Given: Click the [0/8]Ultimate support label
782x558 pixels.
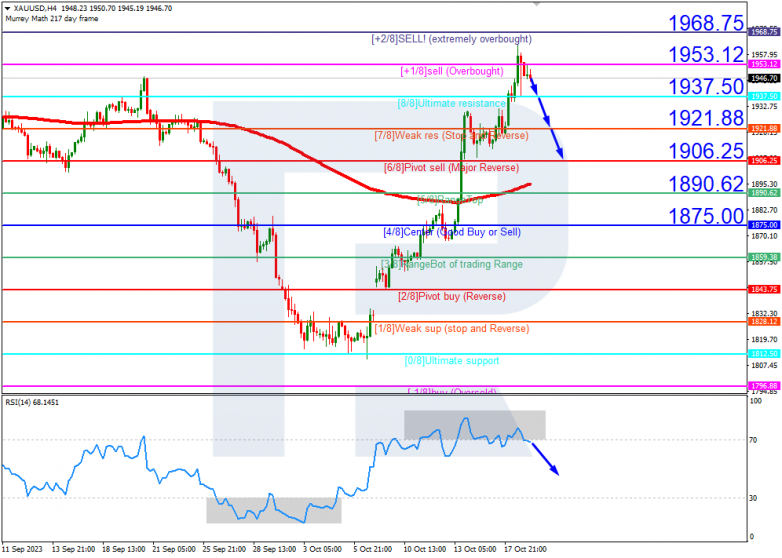Looking at the screenshot, I should click(452, 361).
